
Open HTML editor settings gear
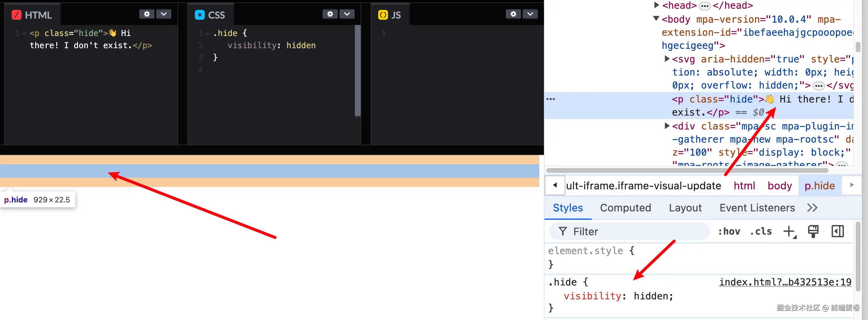pyautogui.click(x=147, y=14)
